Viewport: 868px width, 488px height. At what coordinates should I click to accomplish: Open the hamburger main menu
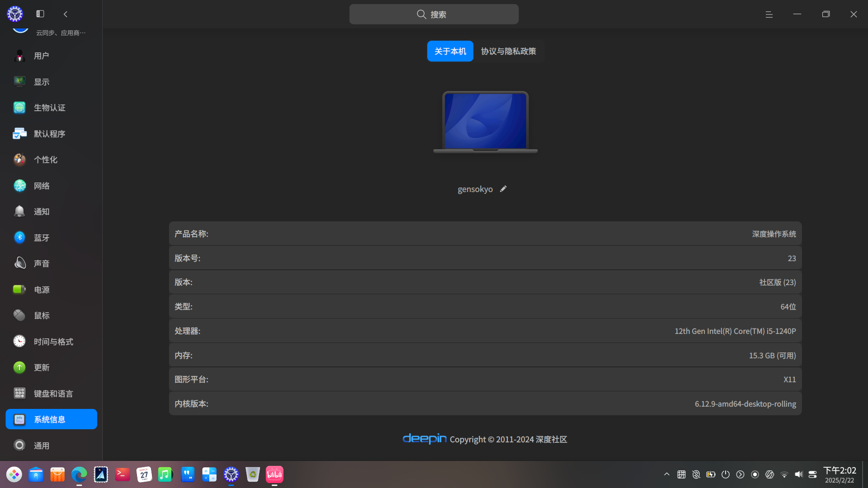pos(769,14)
